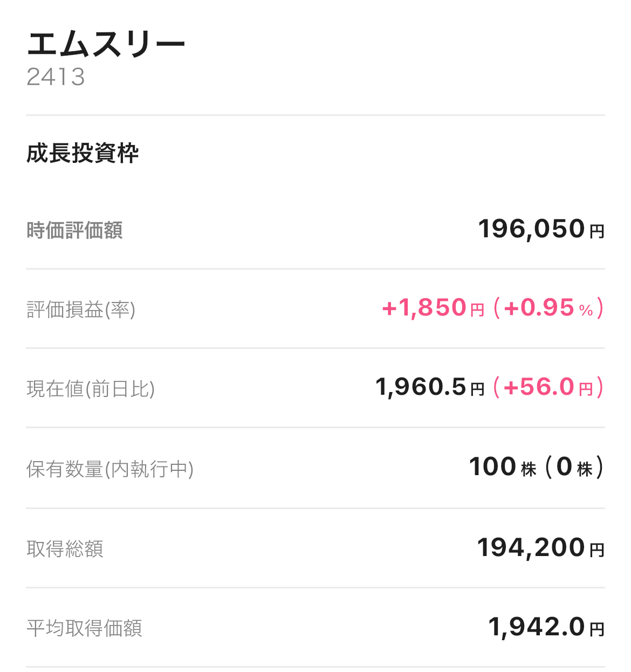Screen dimensions: 631x672
Task: Tap the 保有数量(内執行中) label
Action: tap(110, 469)
